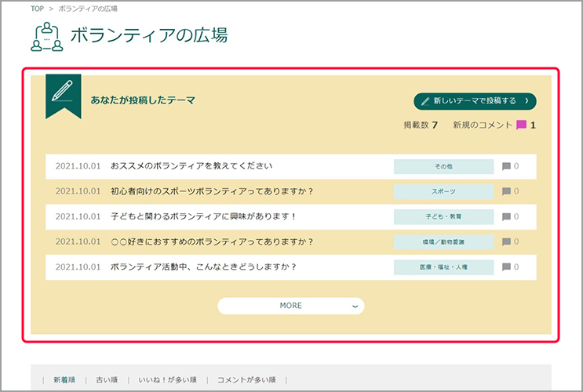Sort by コメントが多い順
Screen dimensions: 583x392
[246, 379]
